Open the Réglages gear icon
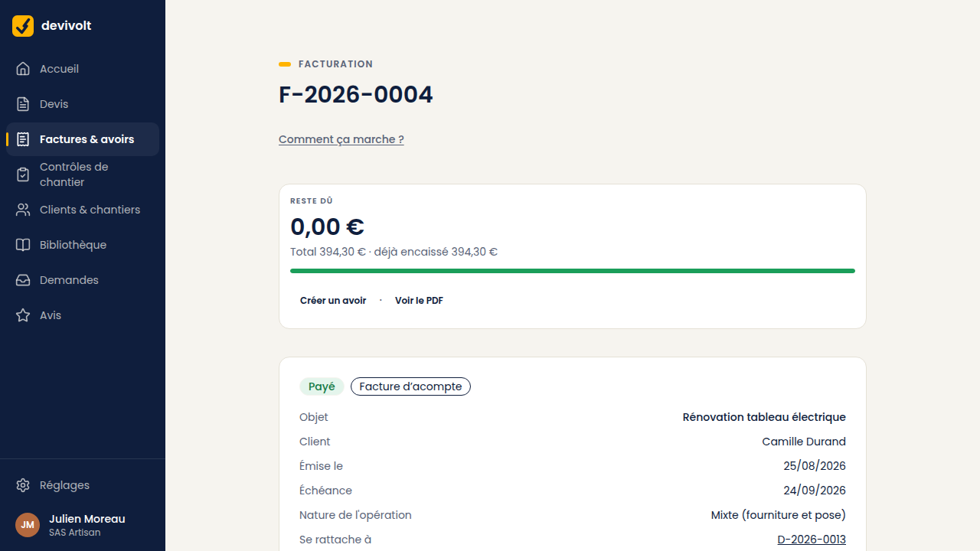980x551 pixels. coord(23,485)
